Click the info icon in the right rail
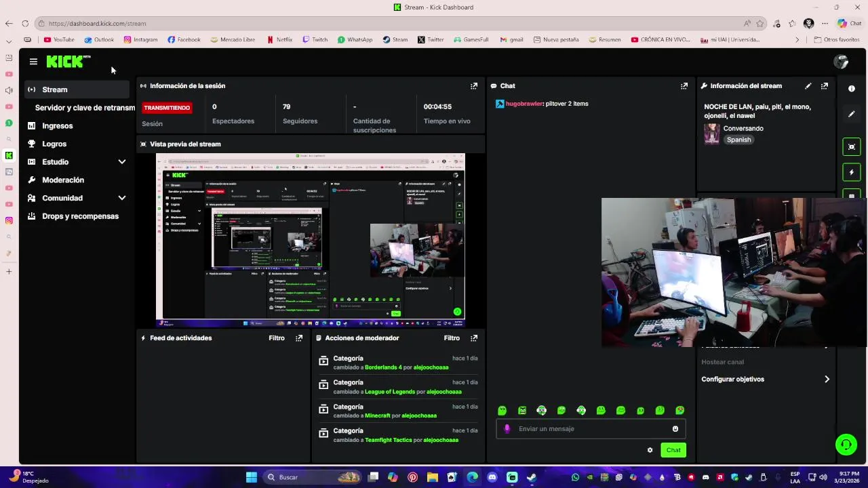 (x=852, y=89)
